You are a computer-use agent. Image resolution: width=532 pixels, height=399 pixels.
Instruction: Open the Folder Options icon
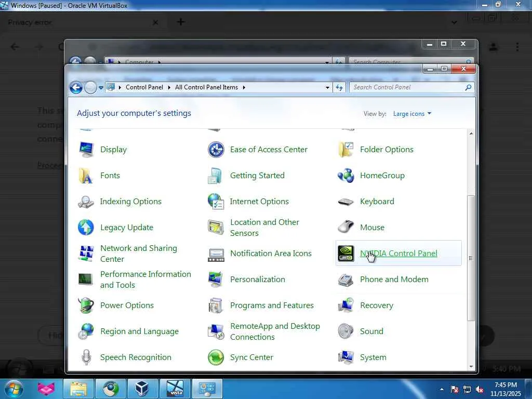(x=345, y=150)
